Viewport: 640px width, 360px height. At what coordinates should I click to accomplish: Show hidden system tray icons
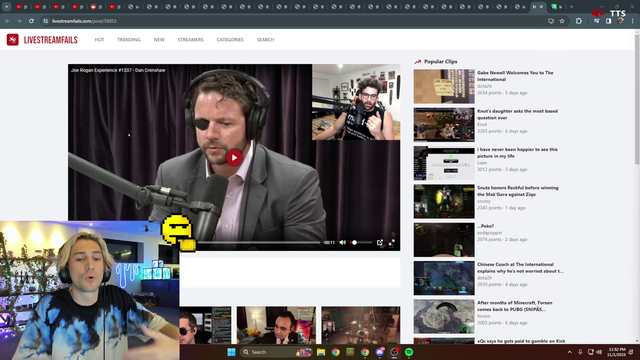(569, 352)
